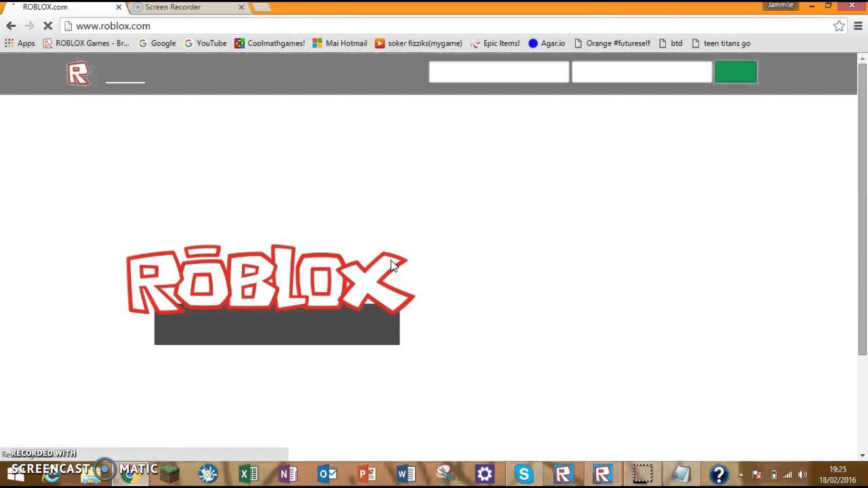The image size is (868, 488).
Task: Open the soker fizziks(mygame) bookmark
Action: tap(418, 43)
